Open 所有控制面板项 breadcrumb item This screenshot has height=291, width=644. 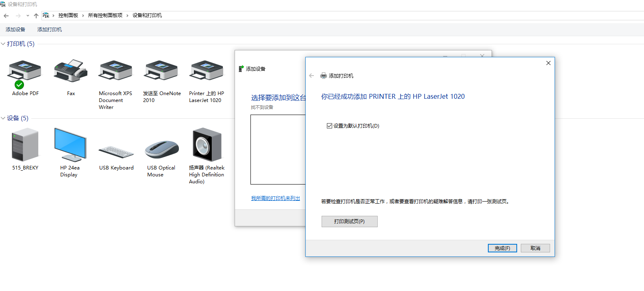click(105, 15)
